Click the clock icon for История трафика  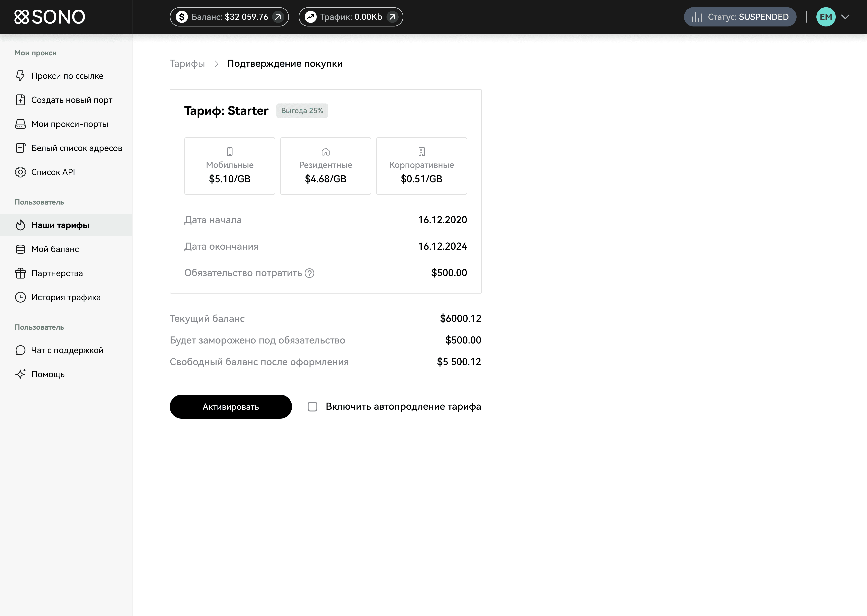click(20, 297)
